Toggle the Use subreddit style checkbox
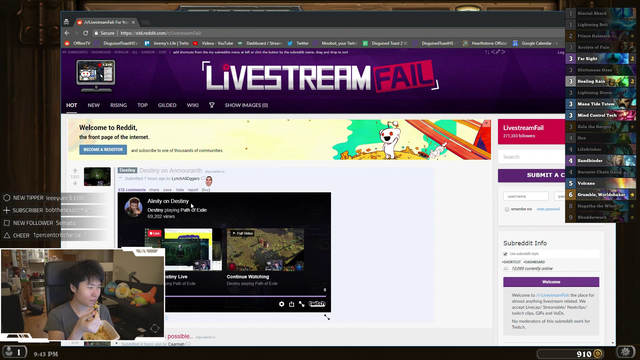 505,254
